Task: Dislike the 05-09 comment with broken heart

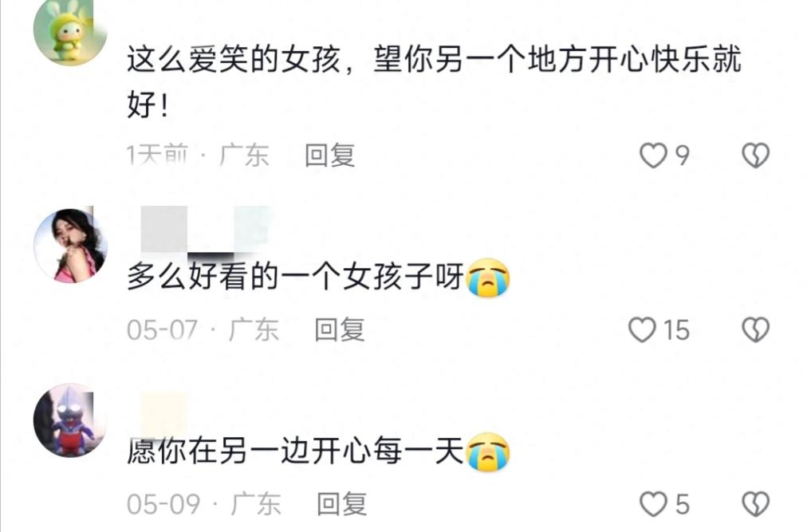Action: coord(755,503)
